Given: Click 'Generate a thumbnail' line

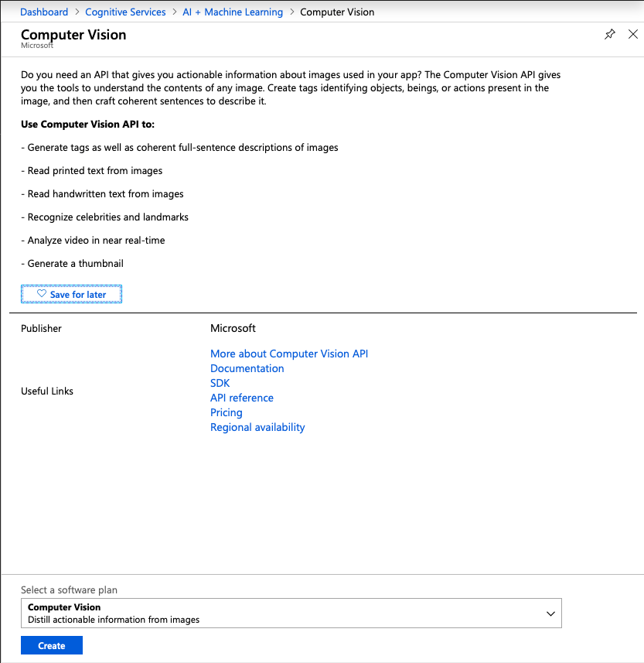Looking at the screenshot, I should 72,264.
